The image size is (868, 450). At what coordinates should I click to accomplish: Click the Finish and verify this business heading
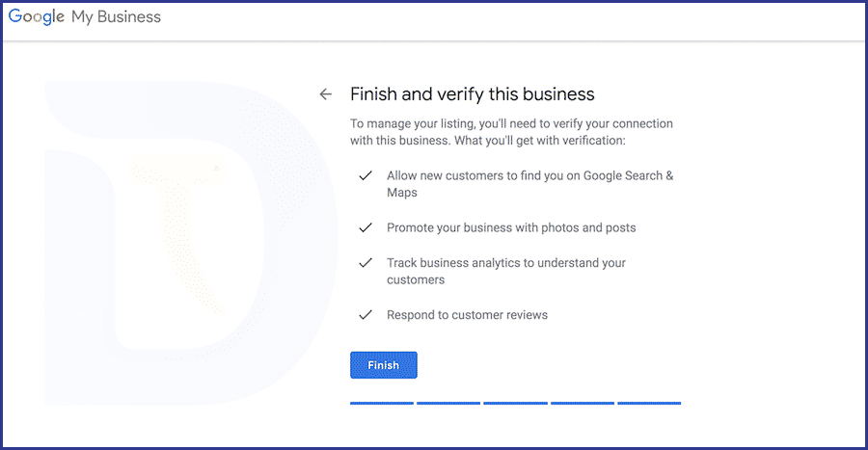point(473,94)
